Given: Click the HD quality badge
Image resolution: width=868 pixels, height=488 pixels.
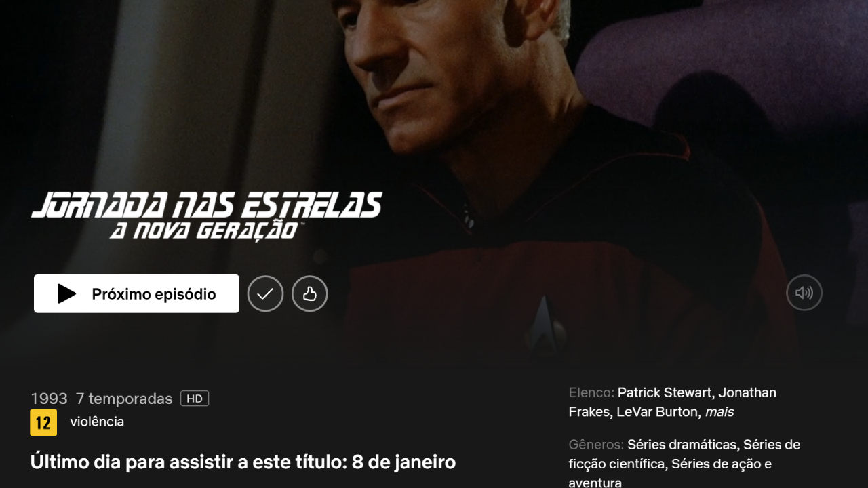Looking at the screenshot, I should coord(195,399).
